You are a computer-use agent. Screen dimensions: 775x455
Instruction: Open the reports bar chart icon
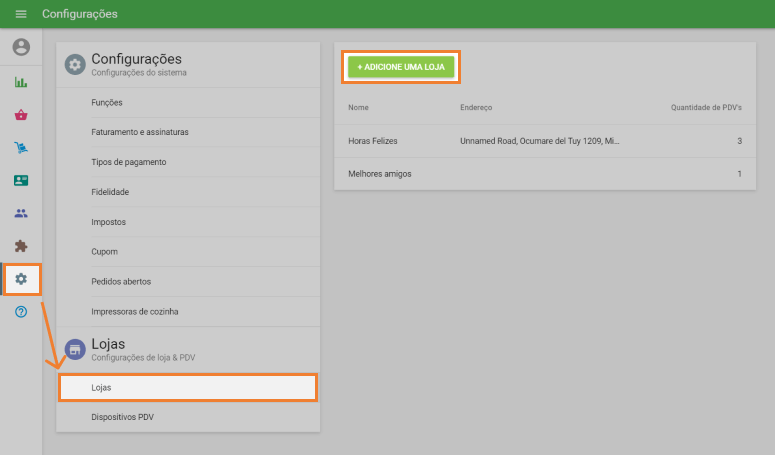tap(21, 82)
